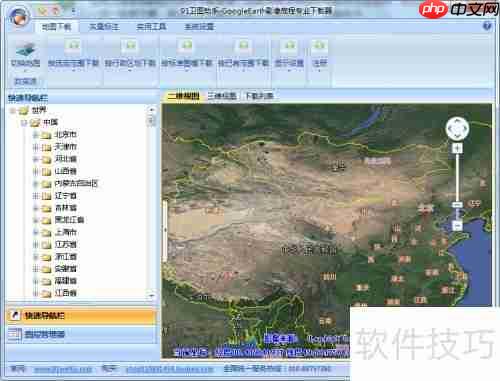500x381 pixels.
Task: Expand the 山西省 tree node
Action: pos(36,172)
